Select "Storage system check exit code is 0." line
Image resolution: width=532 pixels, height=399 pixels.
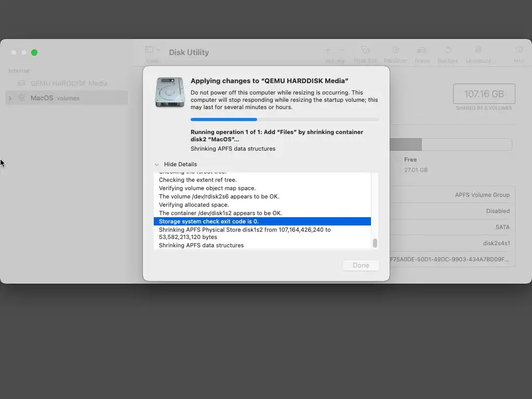tap(262, 221)
